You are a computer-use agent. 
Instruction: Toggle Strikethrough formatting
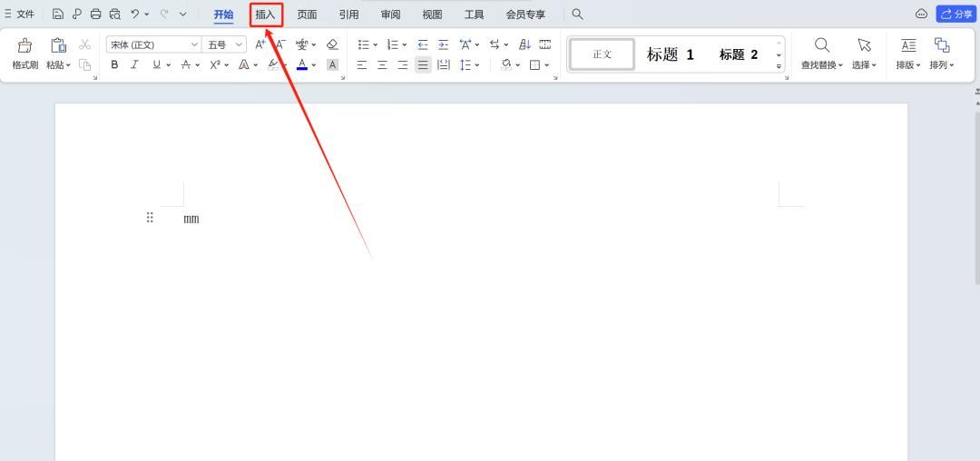coord(186,64)
